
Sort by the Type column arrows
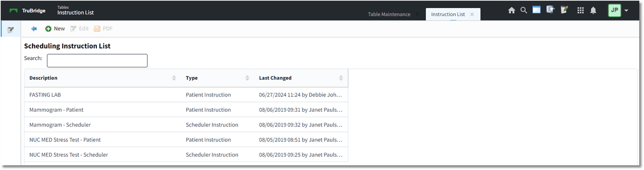click(x=247, y=78)
